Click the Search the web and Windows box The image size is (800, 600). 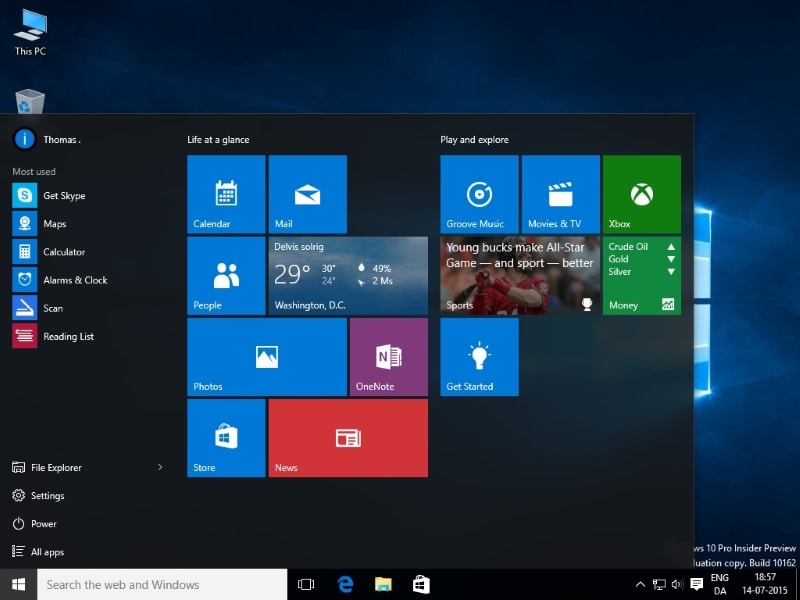click(x=162, y=584)
